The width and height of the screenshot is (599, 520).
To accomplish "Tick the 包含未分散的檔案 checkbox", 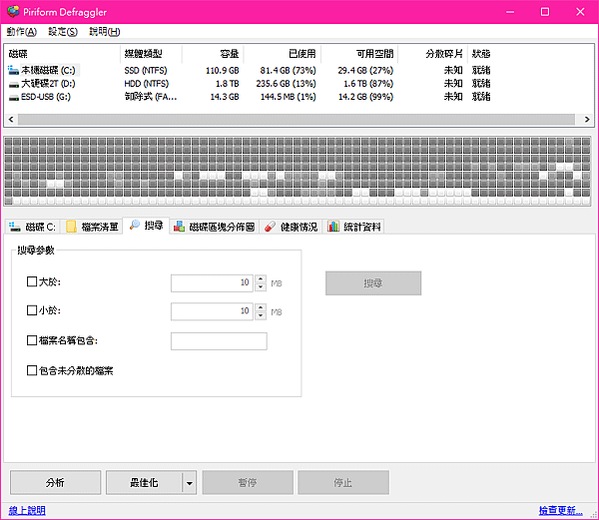I will (x=32, y=370).
